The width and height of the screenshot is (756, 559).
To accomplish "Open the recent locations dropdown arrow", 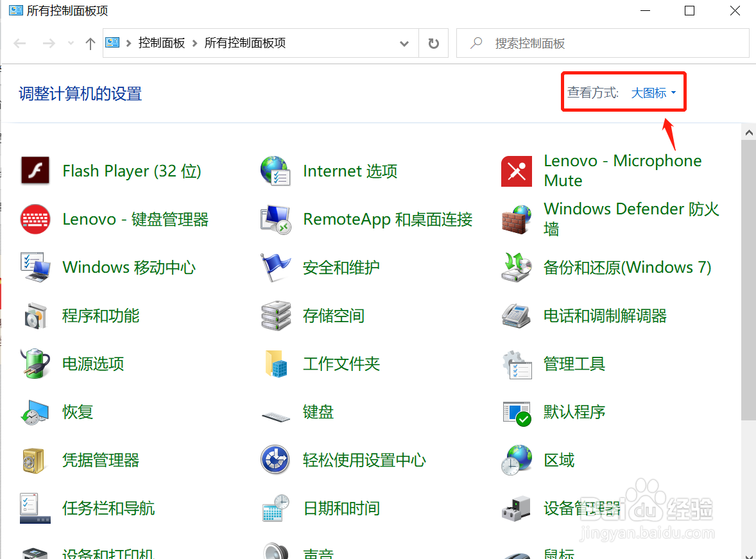I will (x=71, y=44).
